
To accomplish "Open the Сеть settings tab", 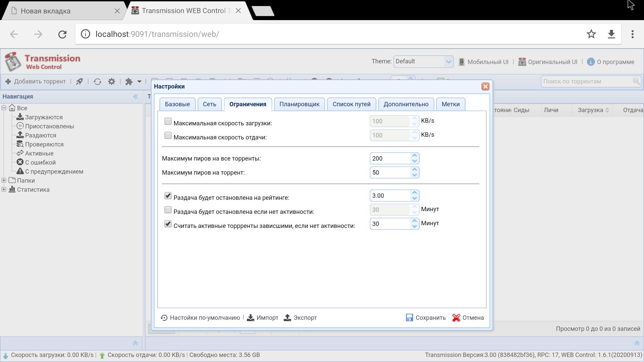I will coord(209,104).
